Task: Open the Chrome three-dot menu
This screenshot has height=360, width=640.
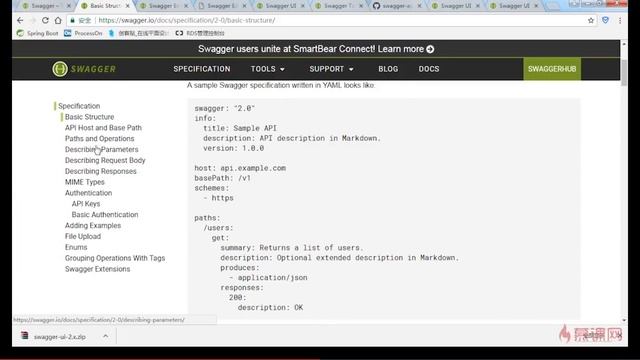Action: pos(620,20)
